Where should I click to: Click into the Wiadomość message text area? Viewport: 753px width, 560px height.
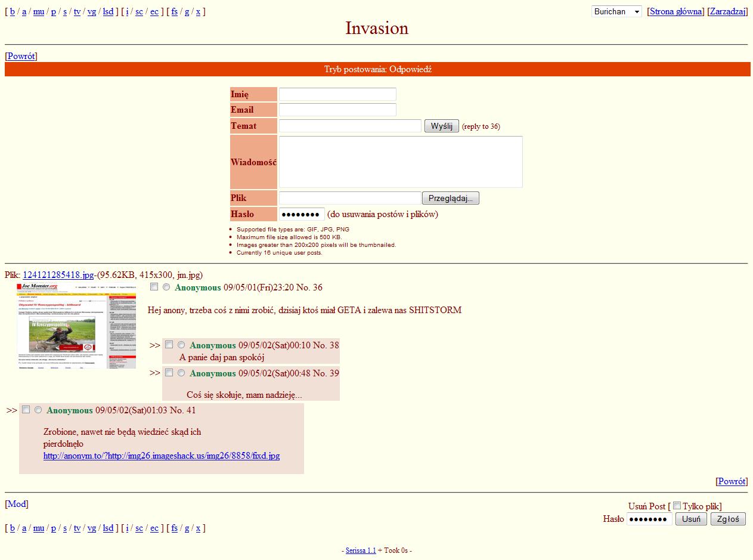401,162
